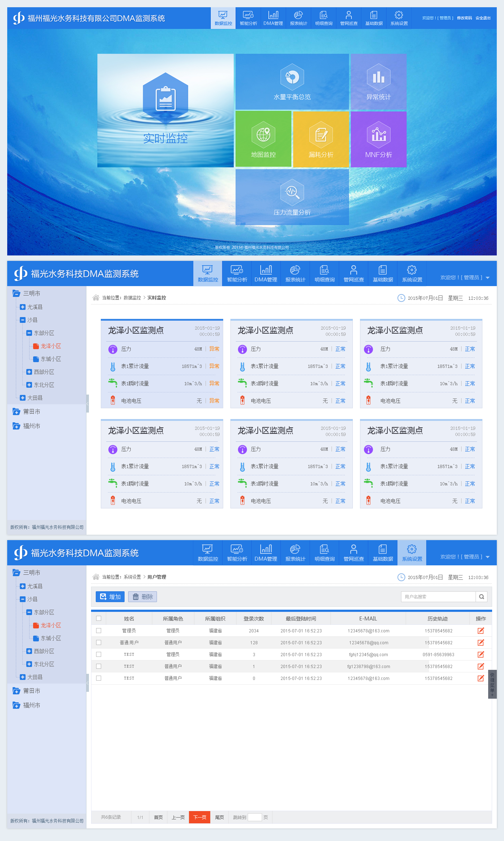This screenshot has width=504, height=841.
Task: Open the 漏耗分析 yellow tile
Action: [321, 139]
